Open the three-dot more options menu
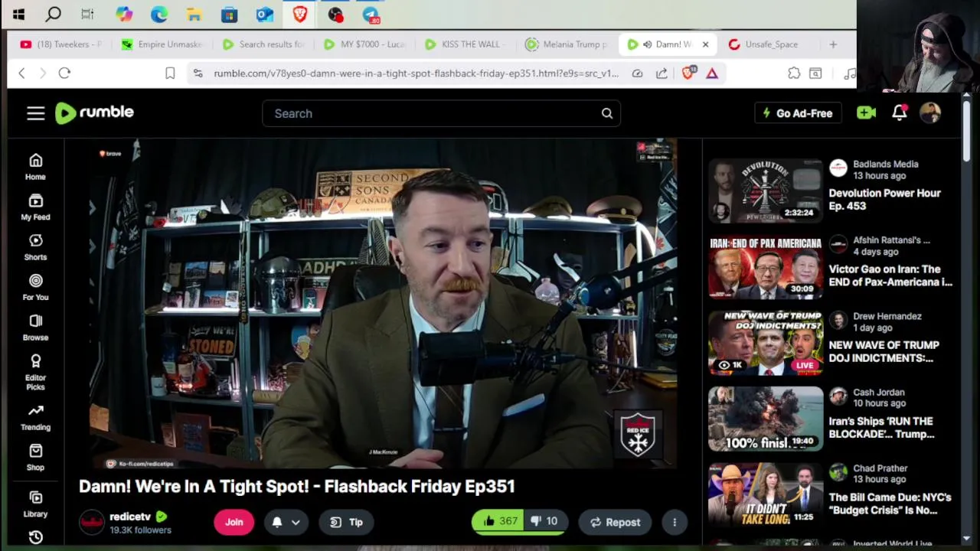The width and height of the screenshot is (980, 551). tap(675, 522)
